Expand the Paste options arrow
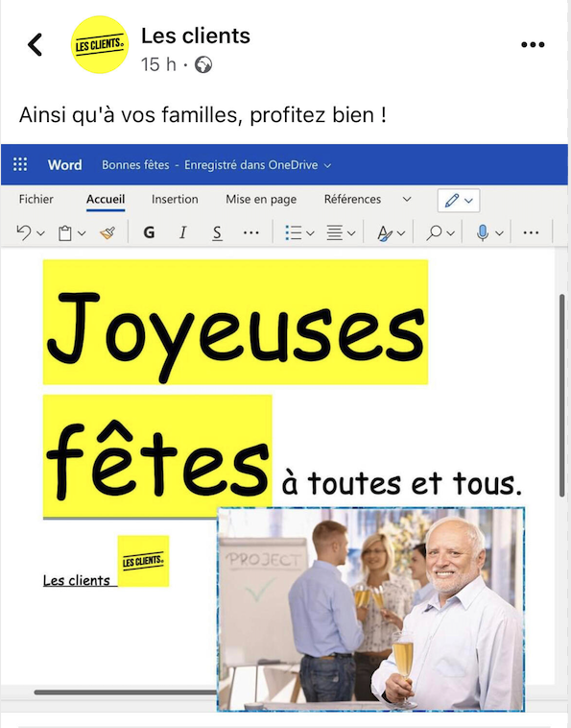The height and width of the screenshot is (728, 571). [82, 233]
